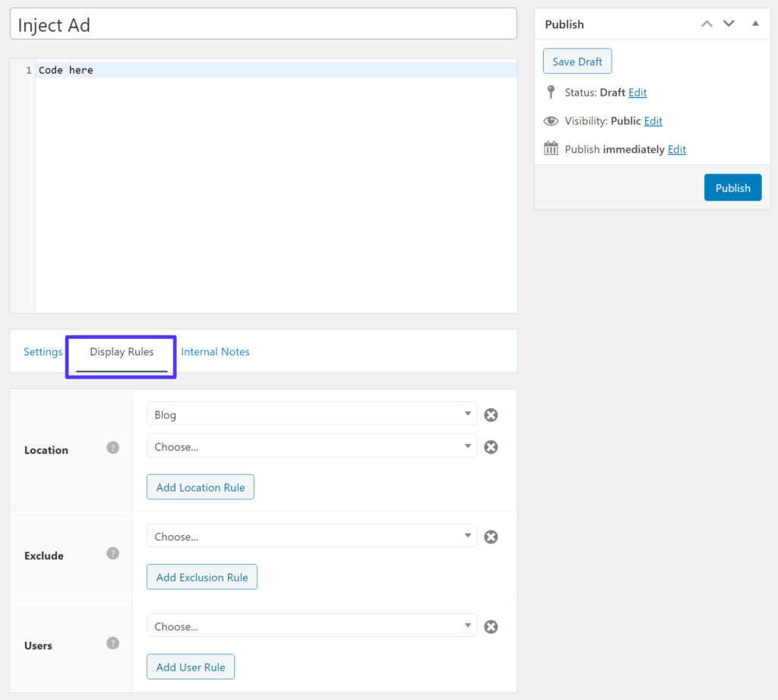The height and width of the screenshot is (700, 778).
Task: Click the eye icon next to Visibility
Action: [x=551, y=120]
